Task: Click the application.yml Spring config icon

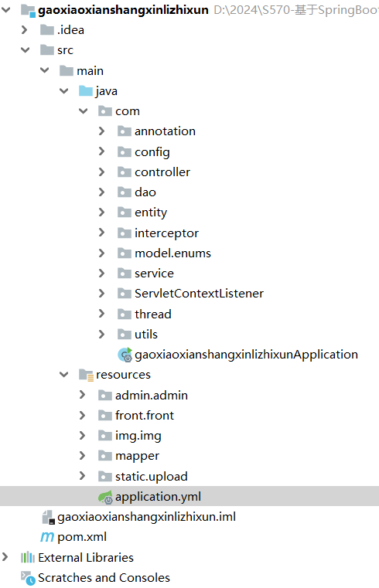Action: [x=105, y=498]
